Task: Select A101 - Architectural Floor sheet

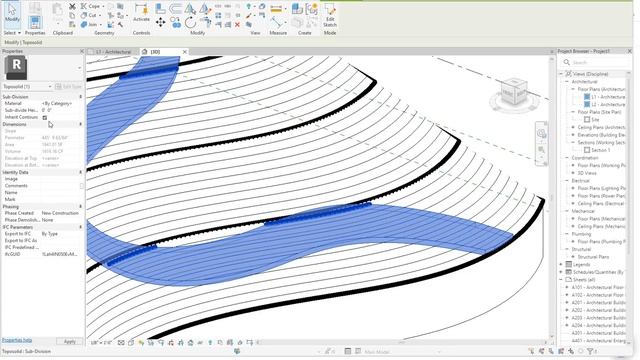Action: (598, 287)
